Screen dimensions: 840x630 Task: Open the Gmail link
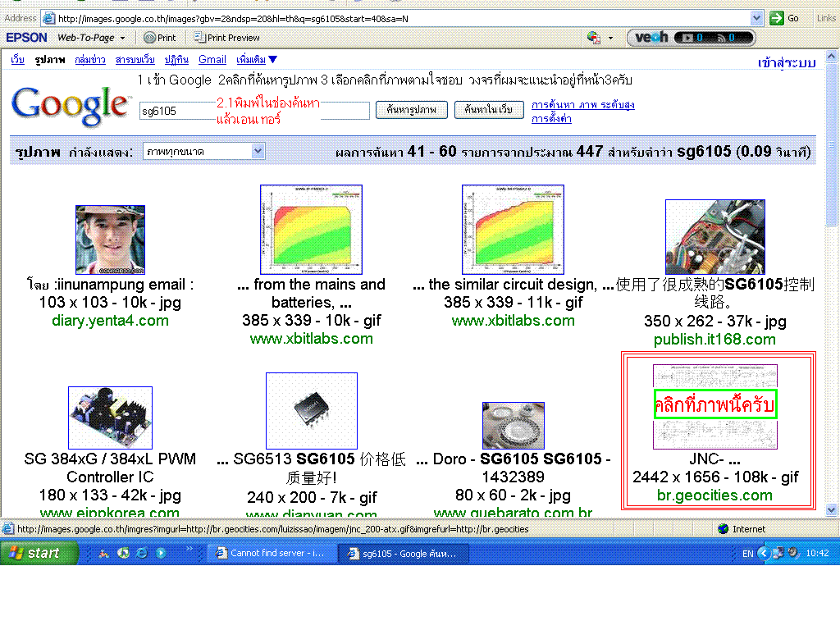coord(212,59)
